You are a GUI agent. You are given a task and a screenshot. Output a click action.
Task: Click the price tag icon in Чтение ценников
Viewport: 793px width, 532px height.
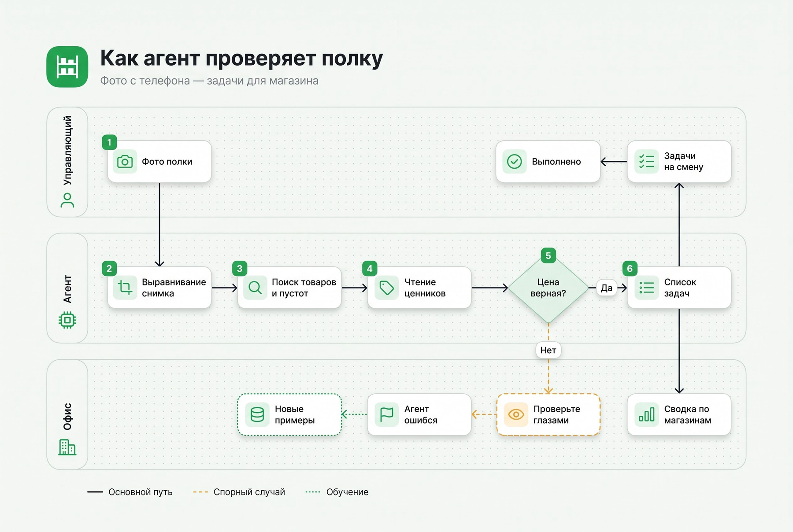[x=386, y=288]
